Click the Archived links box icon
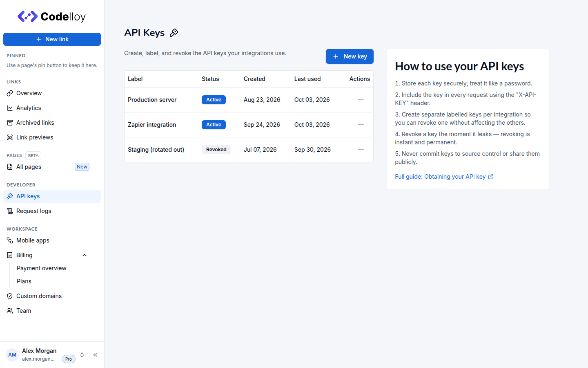 pos(10,123)
